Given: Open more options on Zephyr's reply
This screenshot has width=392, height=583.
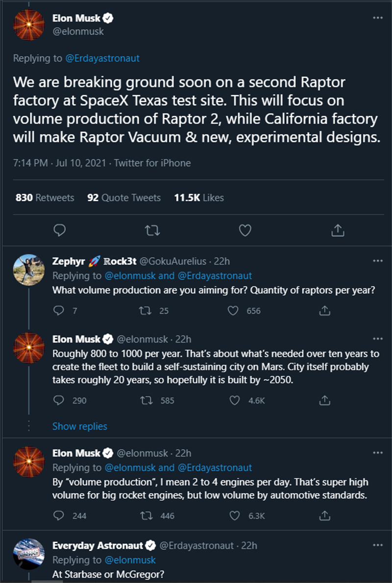Looking at the screenshot, I should [x=377, y=261].
